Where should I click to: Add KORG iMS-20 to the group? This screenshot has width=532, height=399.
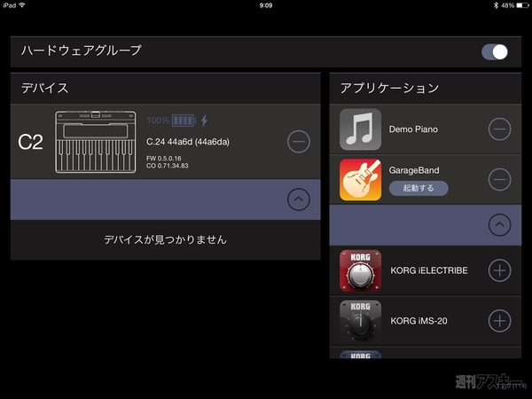pos(499,321)
